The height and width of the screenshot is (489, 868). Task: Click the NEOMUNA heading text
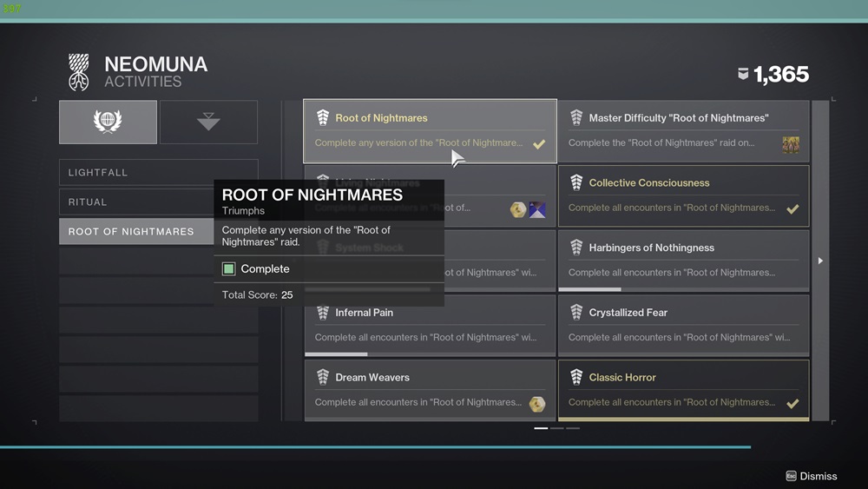(156, 64)
